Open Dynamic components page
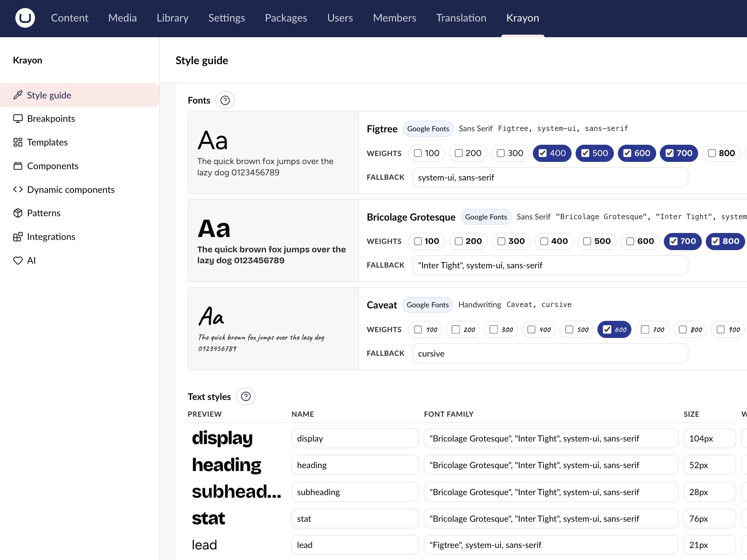The image size is (747, 560). click(80, 189)
